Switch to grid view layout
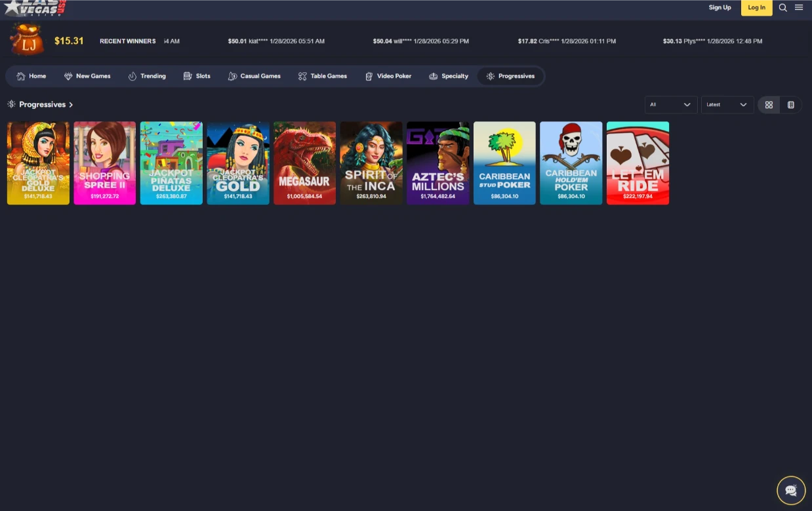The image size is (812, 511). point(769,105)
